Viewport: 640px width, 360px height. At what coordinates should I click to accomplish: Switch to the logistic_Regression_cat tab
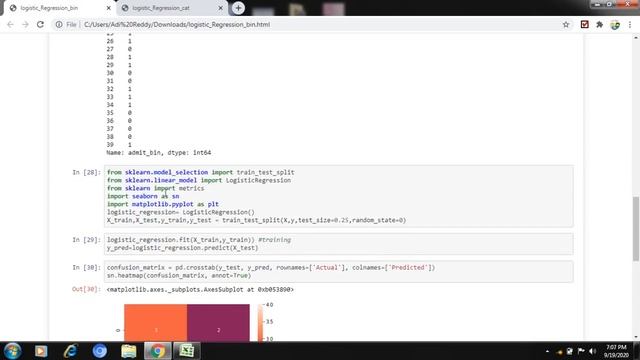(x=171, y=8)
